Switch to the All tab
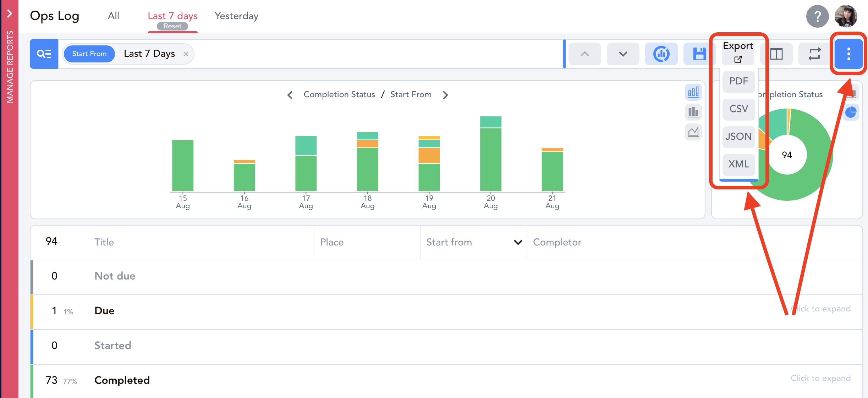 pyautogui.click(x=114, y=16)
